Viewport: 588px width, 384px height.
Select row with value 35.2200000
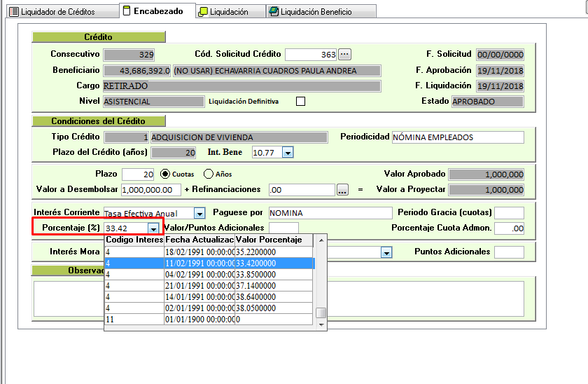tap(209, 251)
